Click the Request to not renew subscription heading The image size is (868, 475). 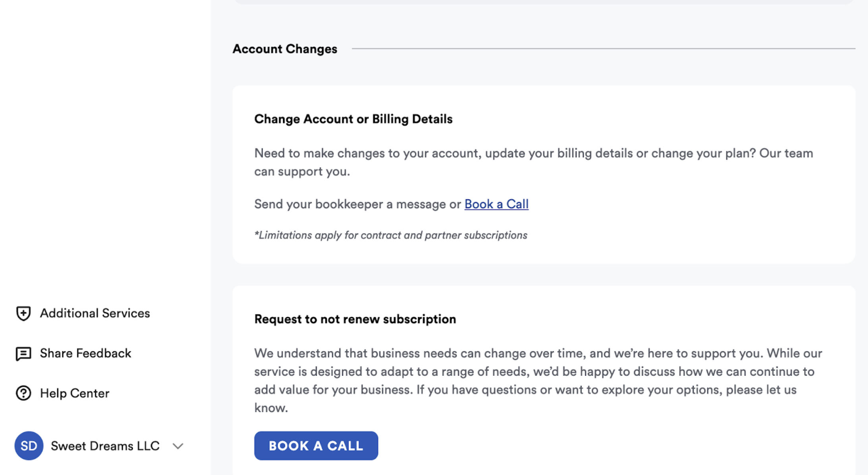355,319
